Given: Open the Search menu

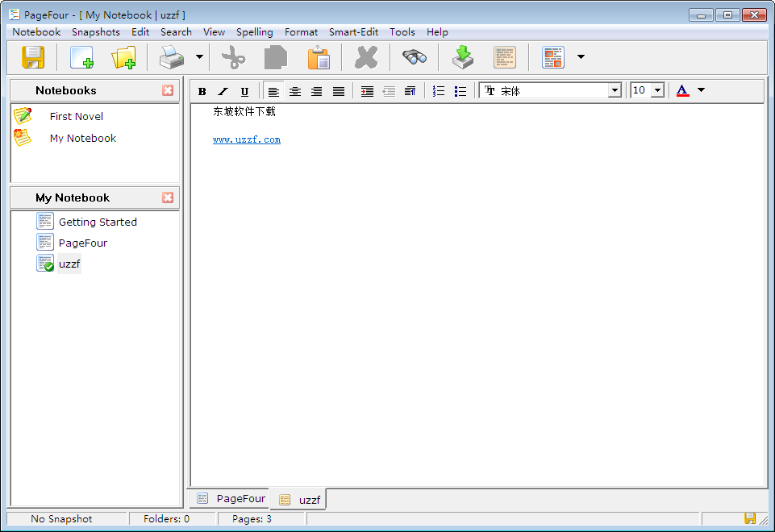Looking at the screenshot, I should (x=176, y=32).
